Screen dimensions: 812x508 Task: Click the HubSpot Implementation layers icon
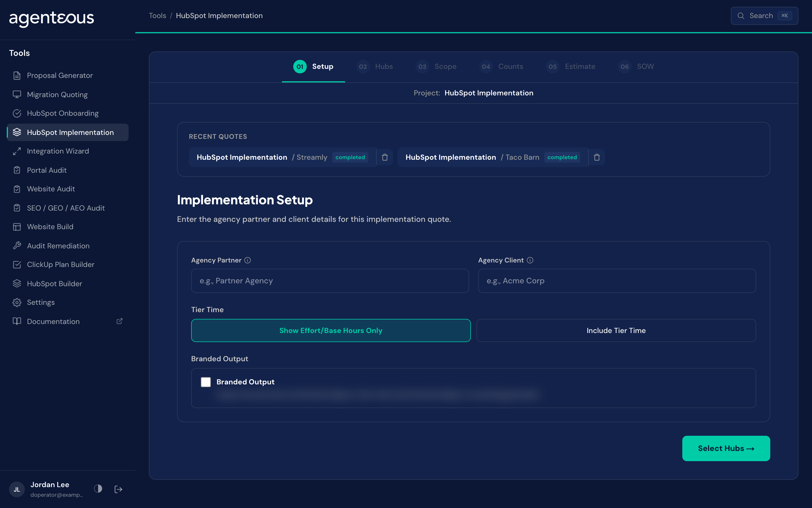pyautogui.click(x=17, y=132)
